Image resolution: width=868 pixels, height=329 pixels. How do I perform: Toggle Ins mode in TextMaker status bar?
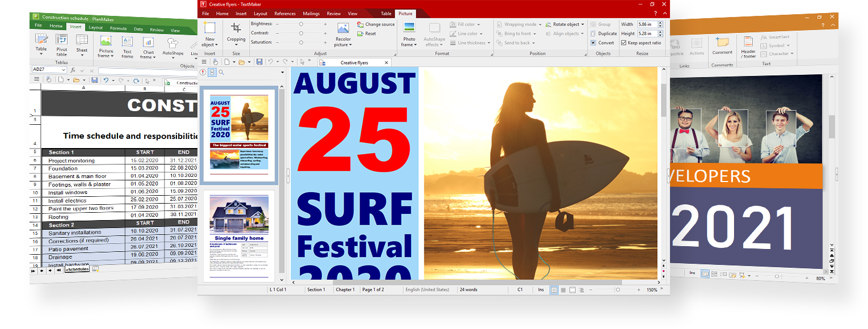[x=540, y=290]
